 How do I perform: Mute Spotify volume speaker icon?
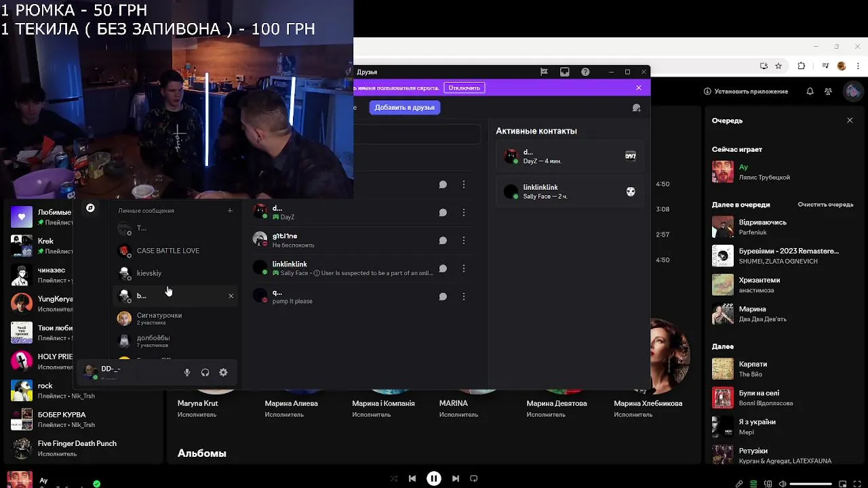[783, 484]
